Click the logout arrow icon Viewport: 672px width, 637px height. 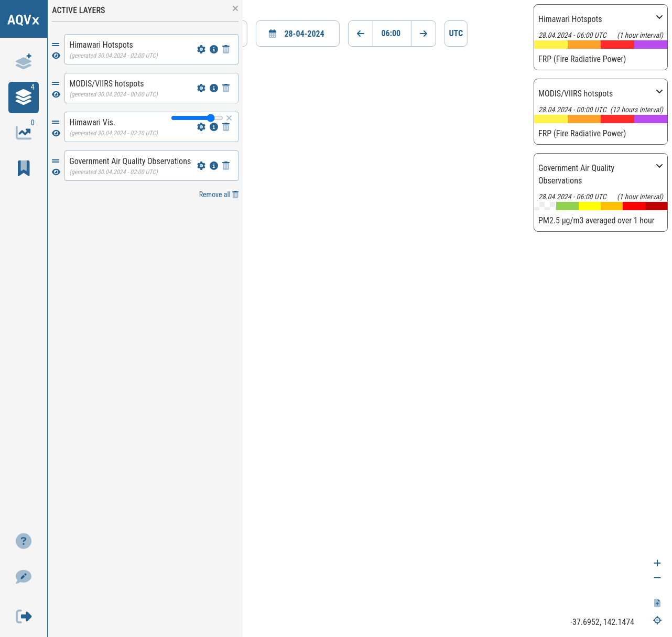coord(24,616)
